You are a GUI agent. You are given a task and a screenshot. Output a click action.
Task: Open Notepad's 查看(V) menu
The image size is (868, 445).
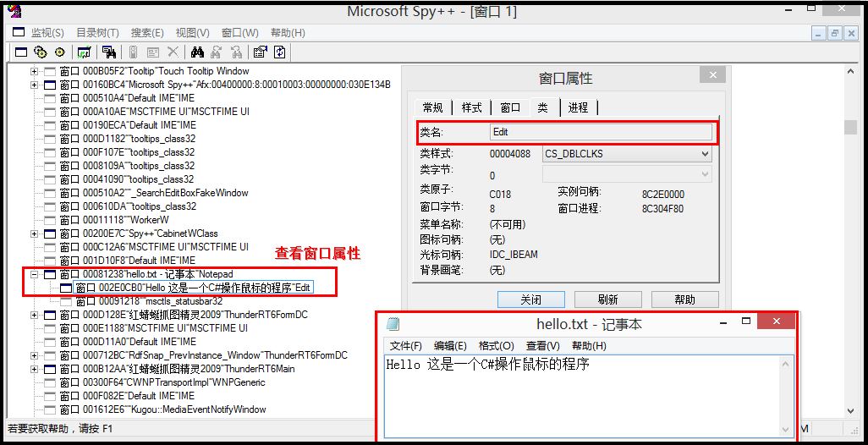tap(542, 346)
